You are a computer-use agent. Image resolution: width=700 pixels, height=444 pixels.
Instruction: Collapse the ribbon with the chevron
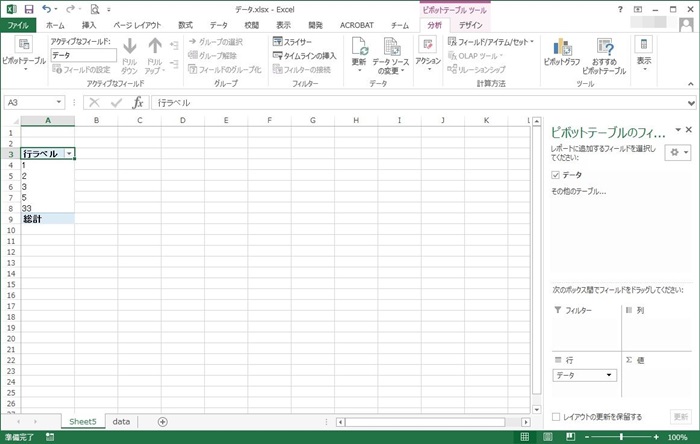691,84
